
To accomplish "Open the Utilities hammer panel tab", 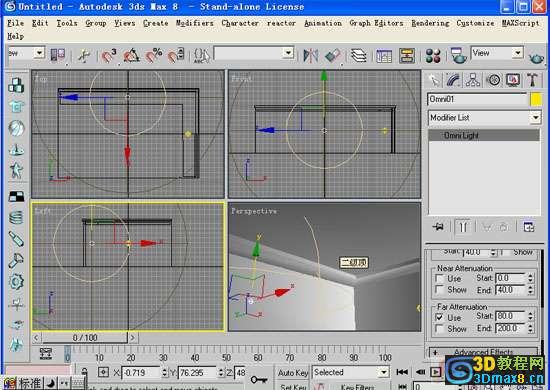I will (532, 81).
